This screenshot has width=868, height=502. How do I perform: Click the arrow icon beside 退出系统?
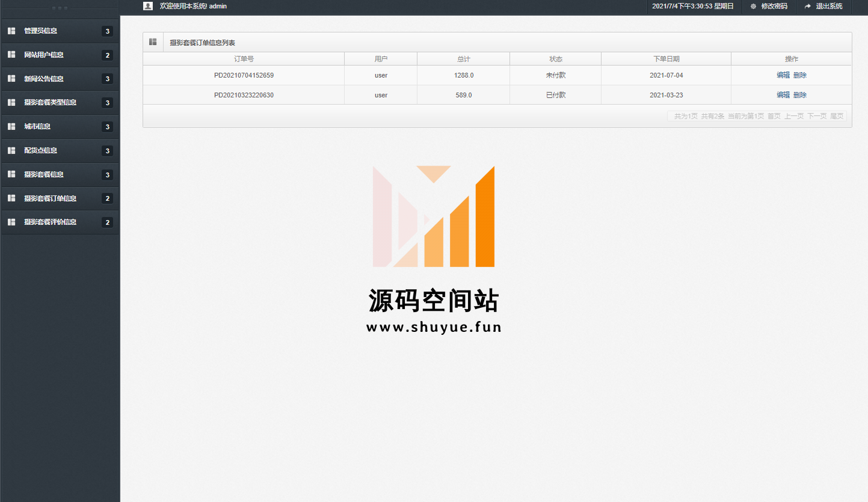[x=808, y=7]
